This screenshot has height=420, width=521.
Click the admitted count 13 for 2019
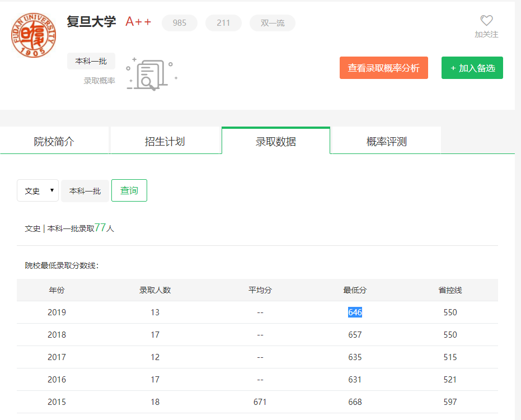tap(155, 312)
